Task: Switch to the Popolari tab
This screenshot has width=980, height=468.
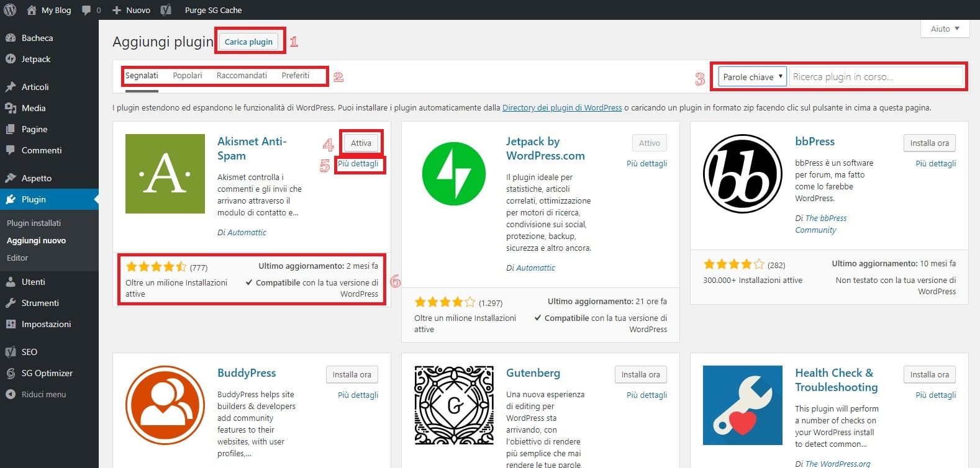Action: pos(188,76)
